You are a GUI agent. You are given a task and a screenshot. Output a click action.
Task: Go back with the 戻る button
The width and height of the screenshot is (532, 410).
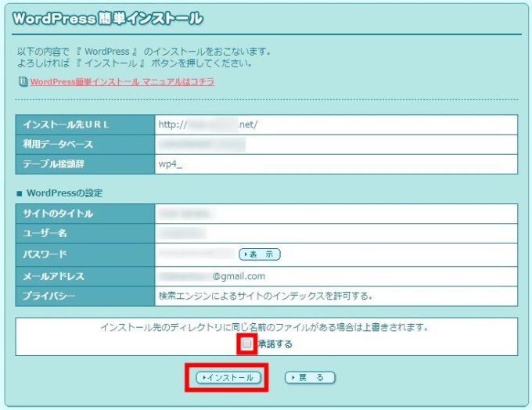pyautogui.click(x=310, y=377)
